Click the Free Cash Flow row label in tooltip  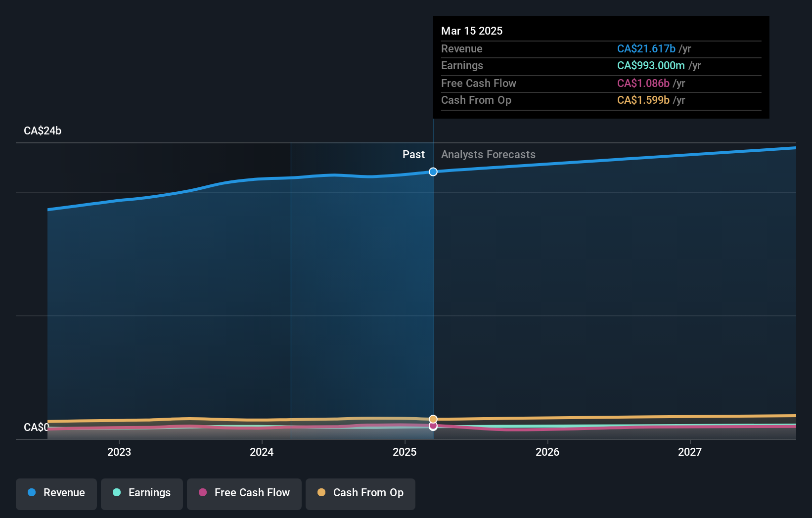[479, 83]
